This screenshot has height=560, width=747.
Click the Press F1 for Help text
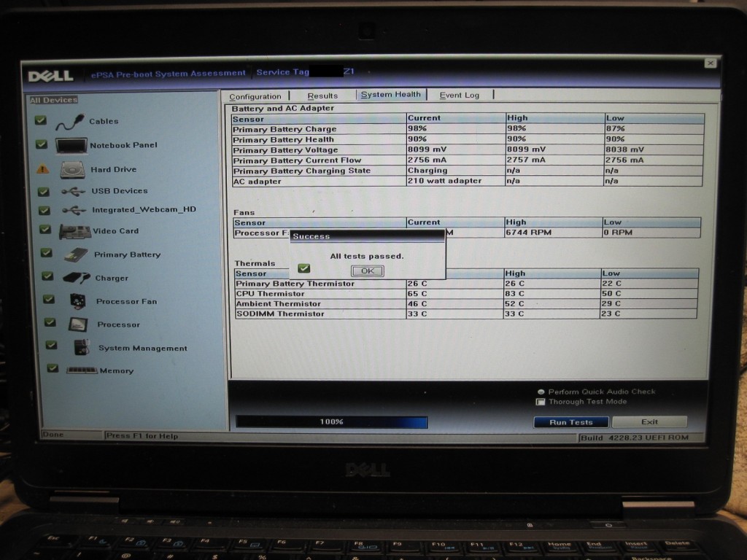(142, 436)
